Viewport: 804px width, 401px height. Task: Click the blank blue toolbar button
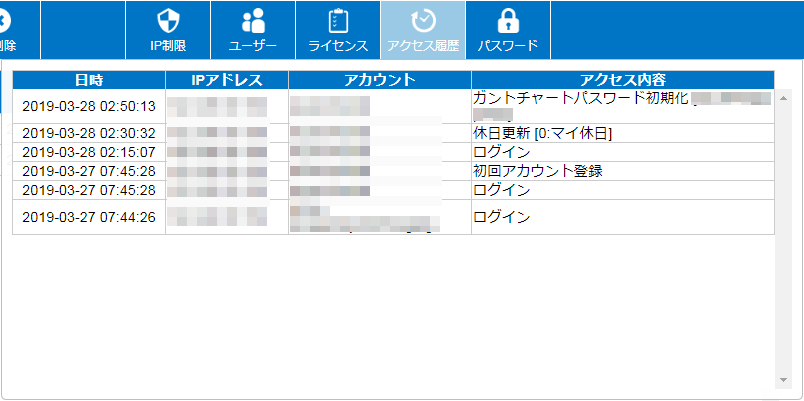point(83,28)
